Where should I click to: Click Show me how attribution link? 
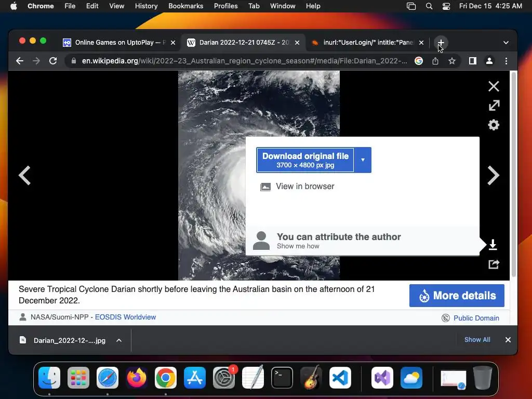point(298,246)
